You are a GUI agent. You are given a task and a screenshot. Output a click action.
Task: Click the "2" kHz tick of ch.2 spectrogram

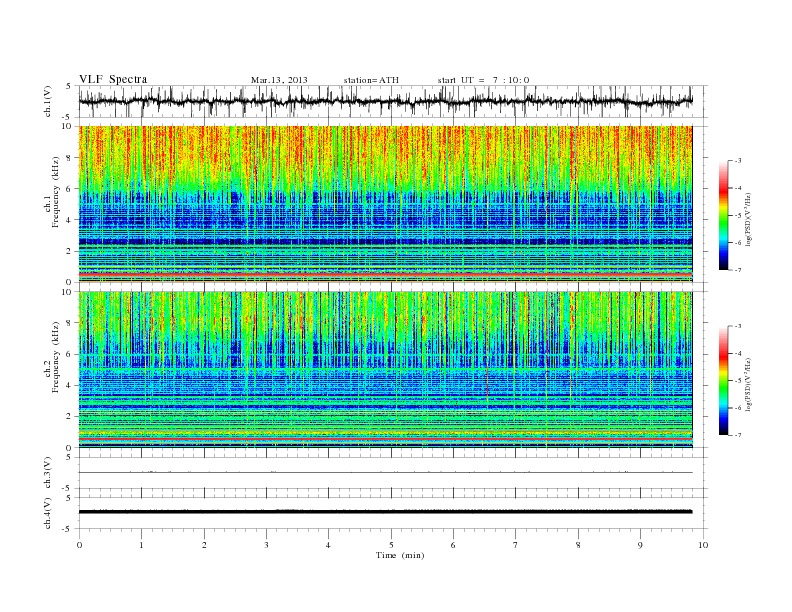pos(70,417)
